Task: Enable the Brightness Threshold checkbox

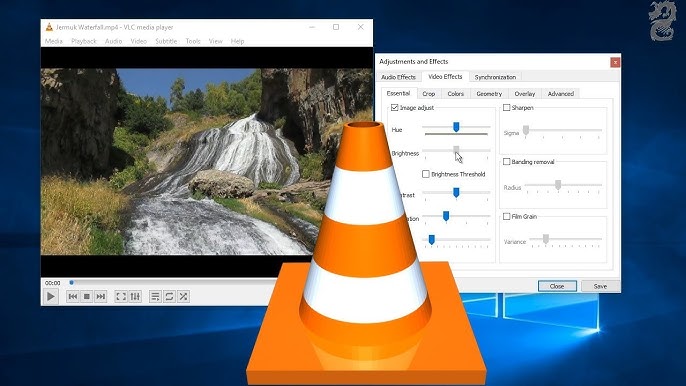Action: click(x=426, y=174)
